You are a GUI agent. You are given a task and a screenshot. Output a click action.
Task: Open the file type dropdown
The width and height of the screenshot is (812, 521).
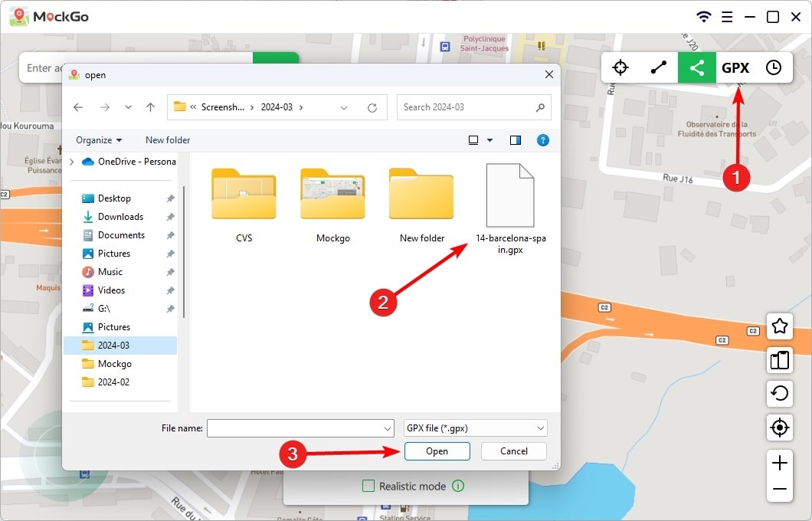[x=475, y=428]
